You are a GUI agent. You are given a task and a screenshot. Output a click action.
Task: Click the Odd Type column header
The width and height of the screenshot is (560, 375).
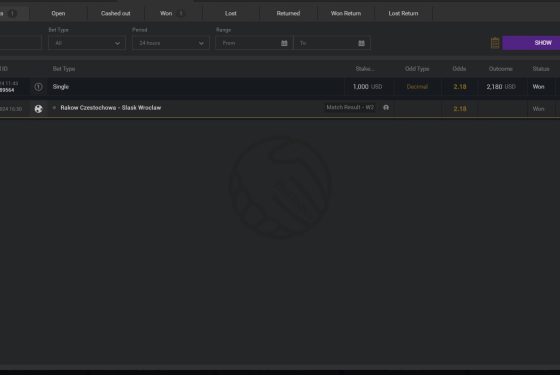pos(417,69)
